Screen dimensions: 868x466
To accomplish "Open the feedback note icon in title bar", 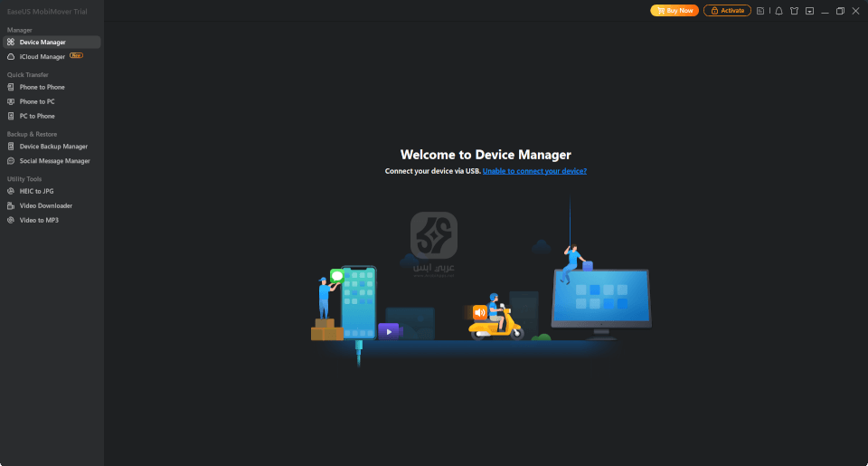I will (760, 11).
